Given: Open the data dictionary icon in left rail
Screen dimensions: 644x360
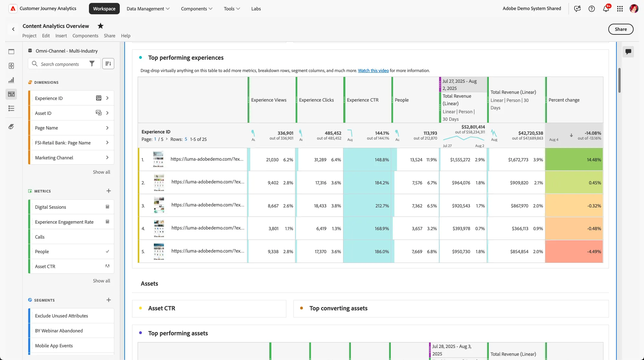Looking at the screenshot, I should point(11,127).
